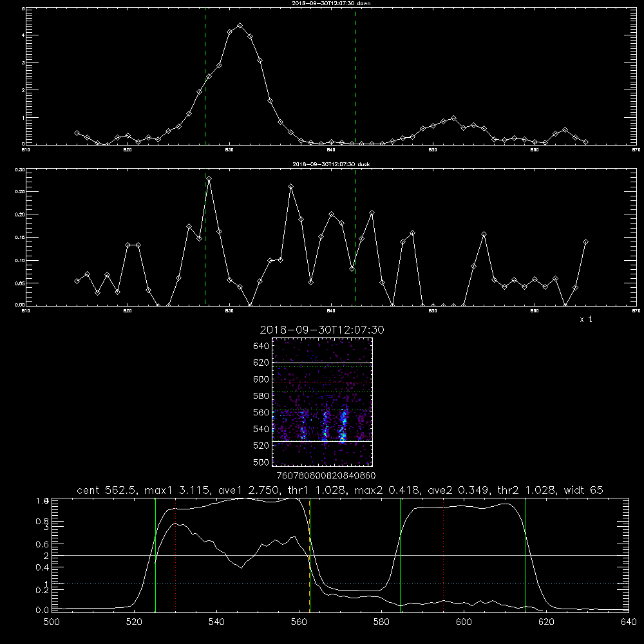The width and height of the screenshot is (644, 644).
Task: Click heatmap y-axis label '580'
Action: coord(261,396)
